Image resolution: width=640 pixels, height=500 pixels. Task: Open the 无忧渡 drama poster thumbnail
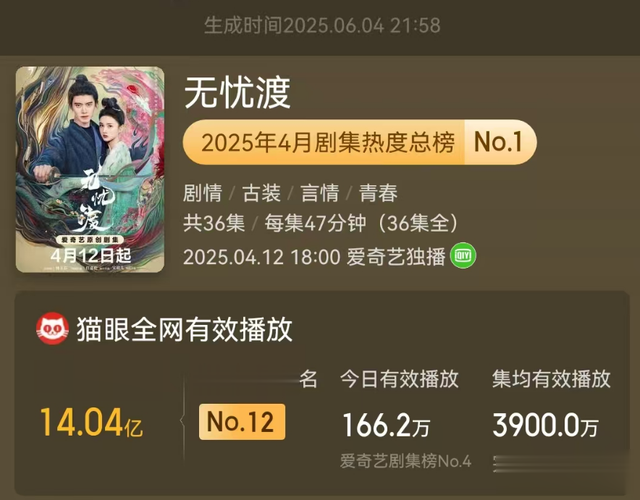tap(90, 169)
